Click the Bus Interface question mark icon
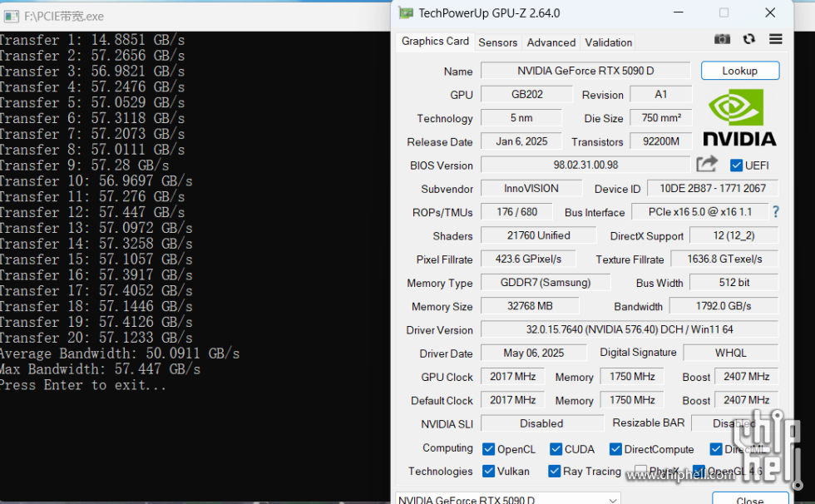The height and width of the screenshot is (504, 815). [x=775, y=211]
